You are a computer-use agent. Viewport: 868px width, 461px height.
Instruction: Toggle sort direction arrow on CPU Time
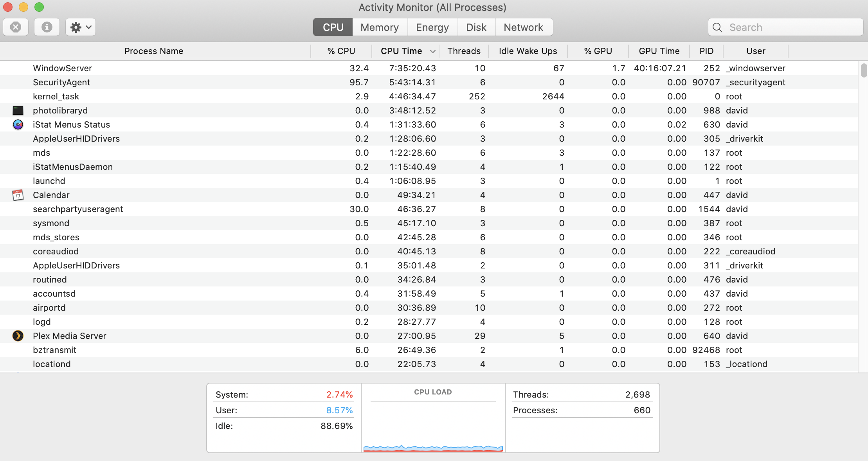tap(432, 51)
